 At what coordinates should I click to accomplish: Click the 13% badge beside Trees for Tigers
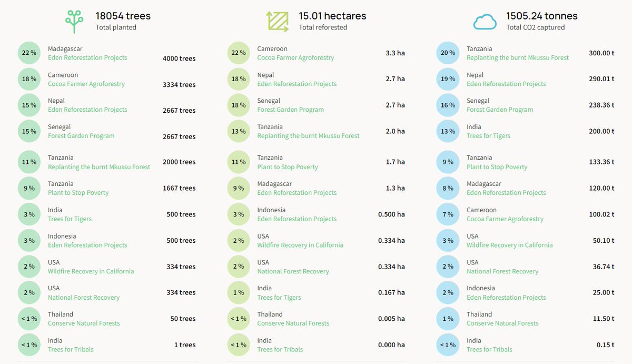point(448,131)
